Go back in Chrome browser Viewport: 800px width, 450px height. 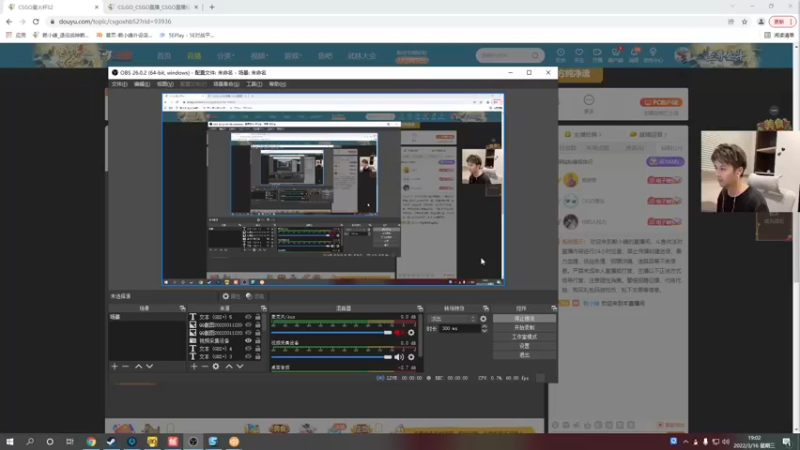click(x=9, y=21)
